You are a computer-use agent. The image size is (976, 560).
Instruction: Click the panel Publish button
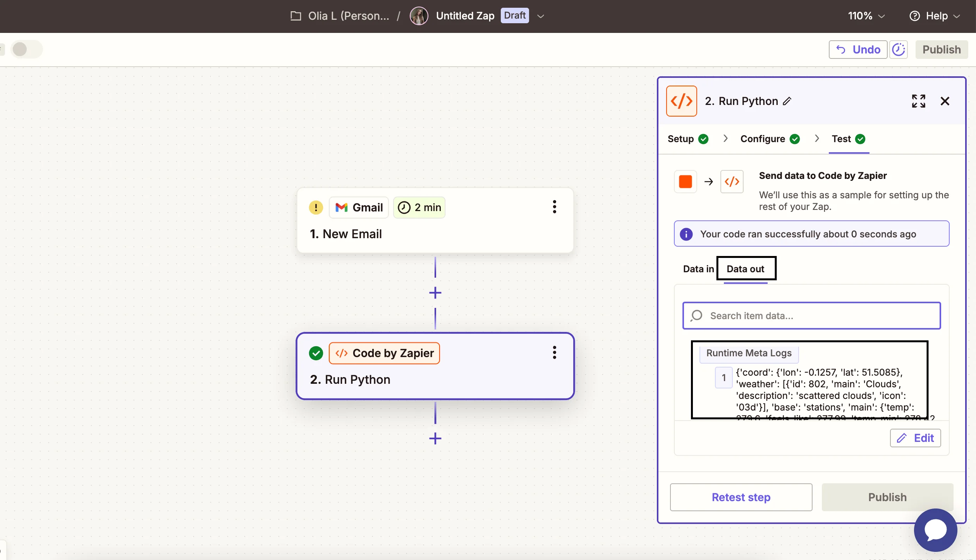[888, 497]
